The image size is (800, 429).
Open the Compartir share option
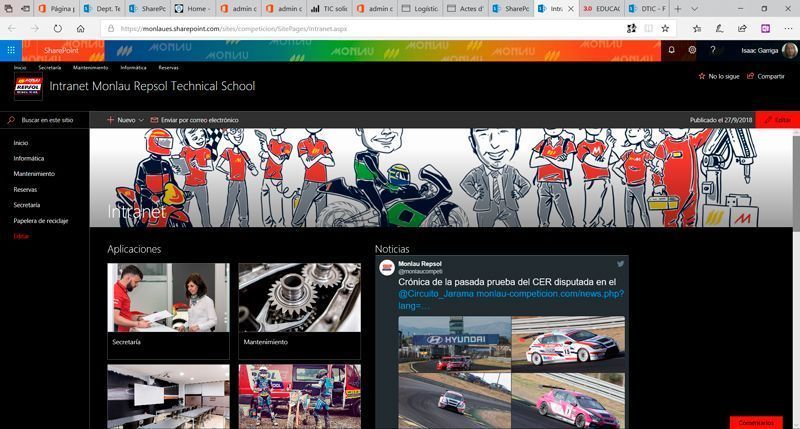point(766,76)
